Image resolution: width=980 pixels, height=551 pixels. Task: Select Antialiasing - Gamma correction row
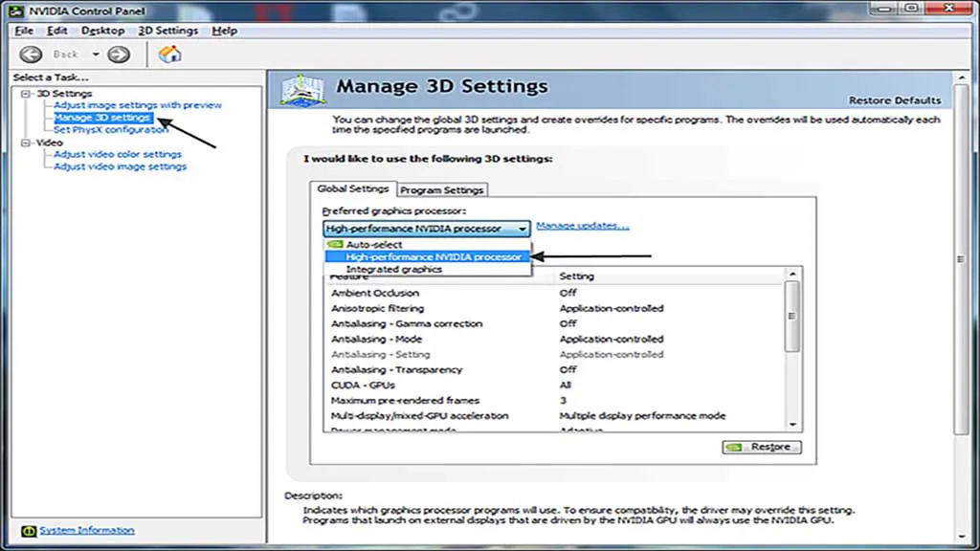(554, 323)
